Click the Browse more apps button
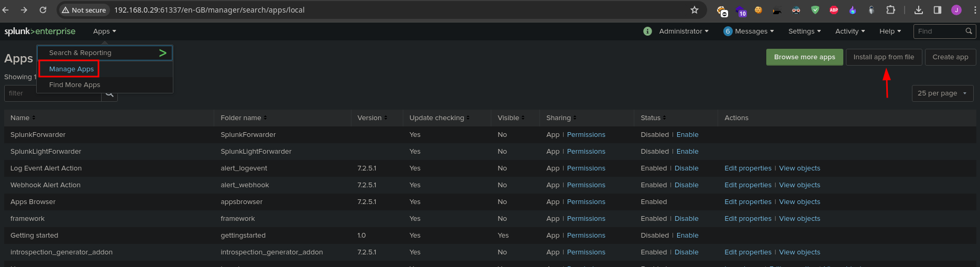Image resolution: width=980 pixels, height=267 pixels. 805,57
